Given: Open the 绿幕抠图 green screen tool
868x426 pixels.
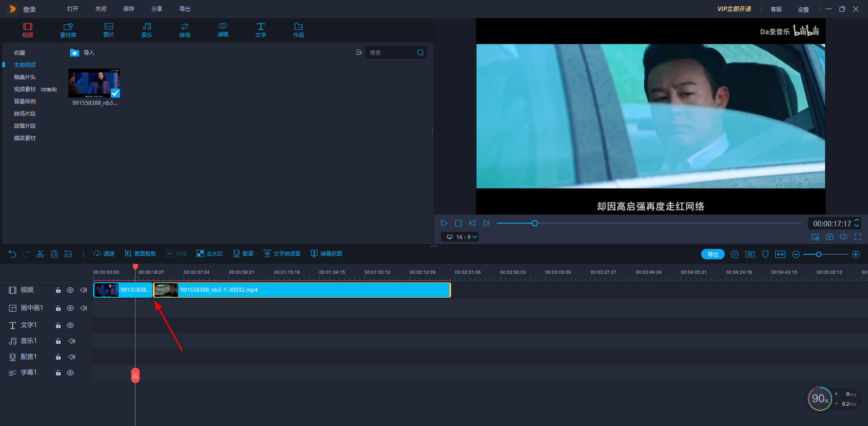Looking at the screenshot, I should pyautogui.click(x=326, y=254).
